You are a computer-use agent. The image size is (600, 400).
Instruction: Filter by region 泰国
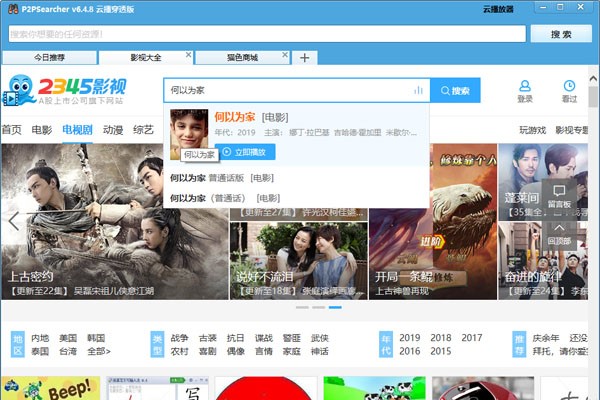(x=40, y=351)
